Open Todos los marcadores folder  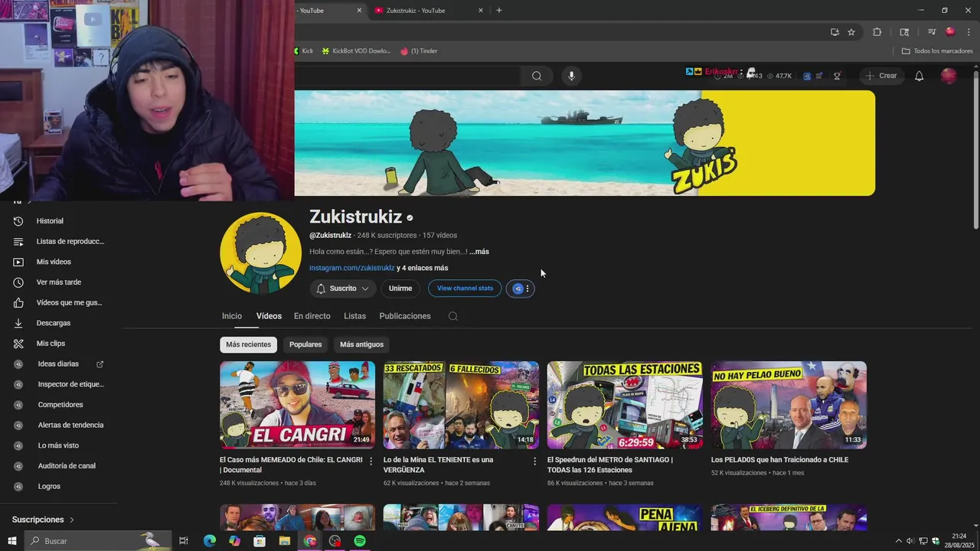tap(937, 51)
